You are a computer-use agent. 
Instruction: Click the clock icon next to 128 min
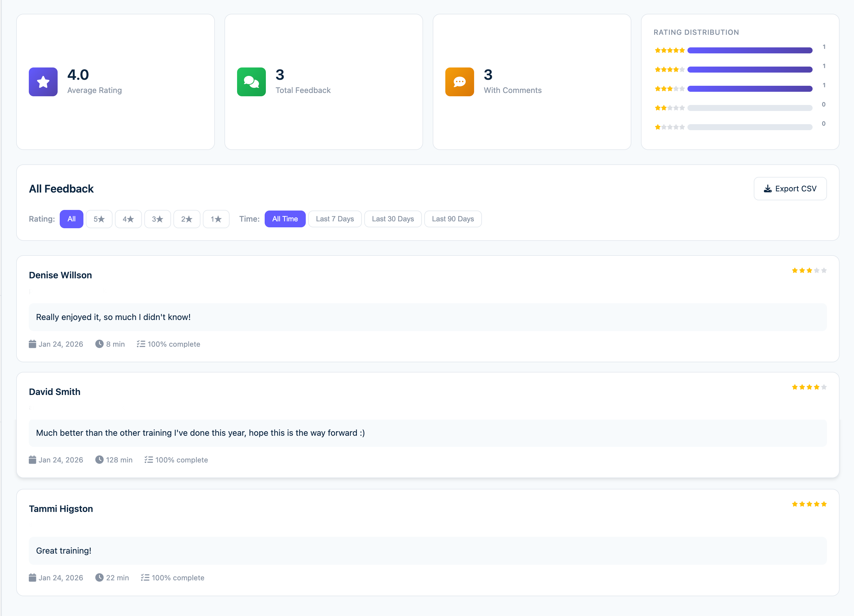click(x=99, y=459)
